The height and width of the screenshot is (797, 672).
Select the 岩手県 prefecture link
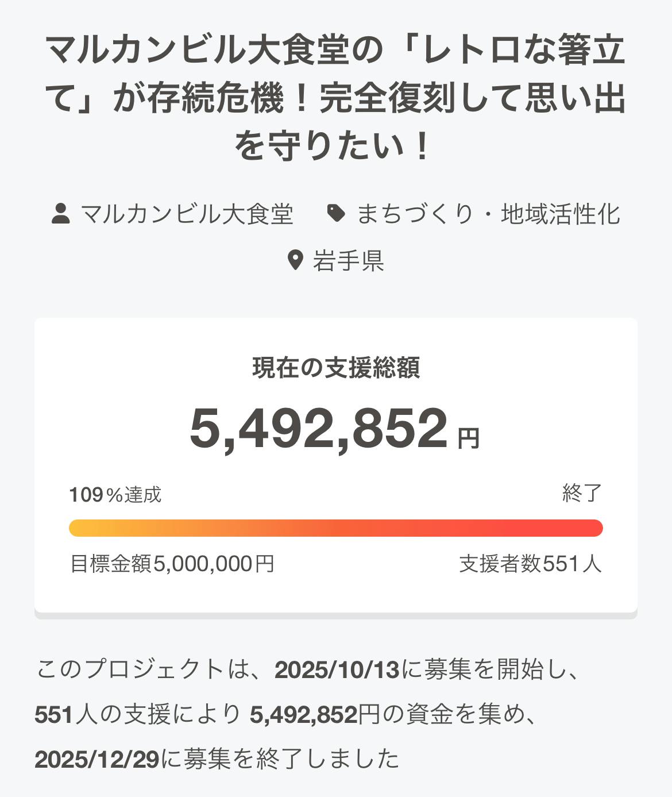[348, 261]
